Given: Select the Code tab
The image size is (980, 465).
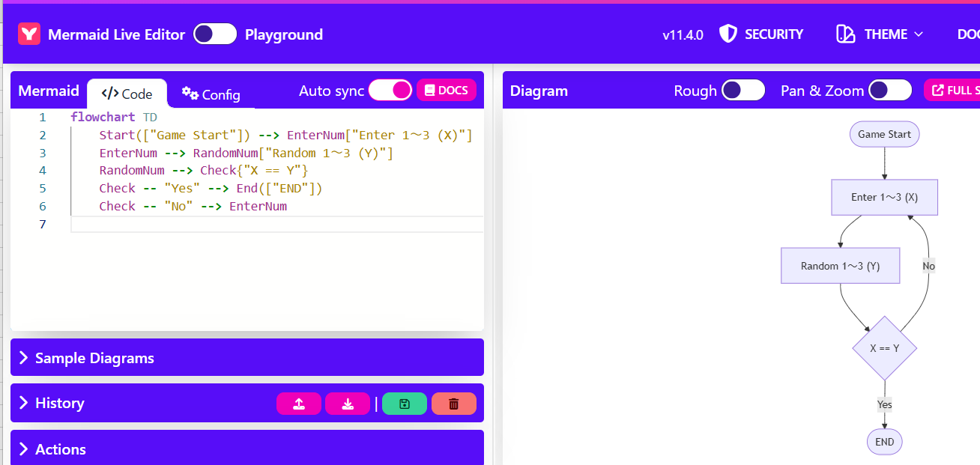Looking at the screenshot, I should coord(127,93).
